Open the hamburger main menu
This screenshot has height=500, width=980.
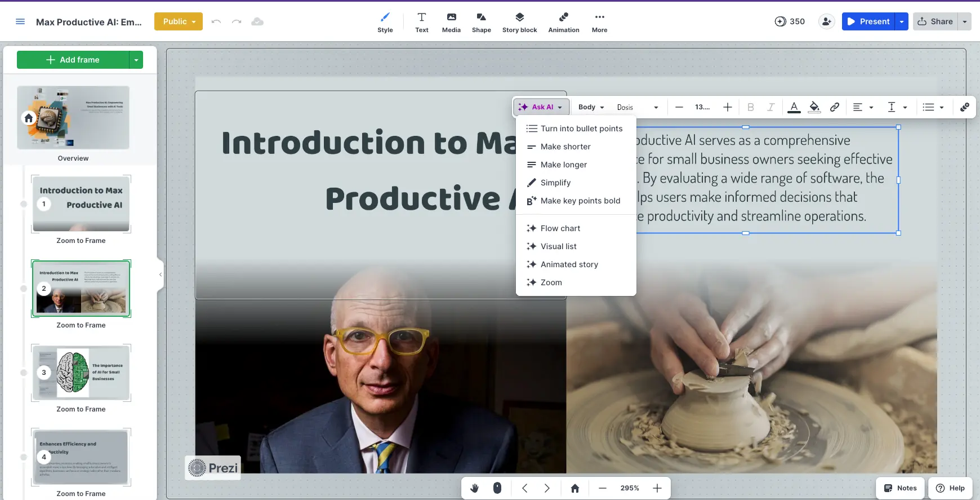20,21
